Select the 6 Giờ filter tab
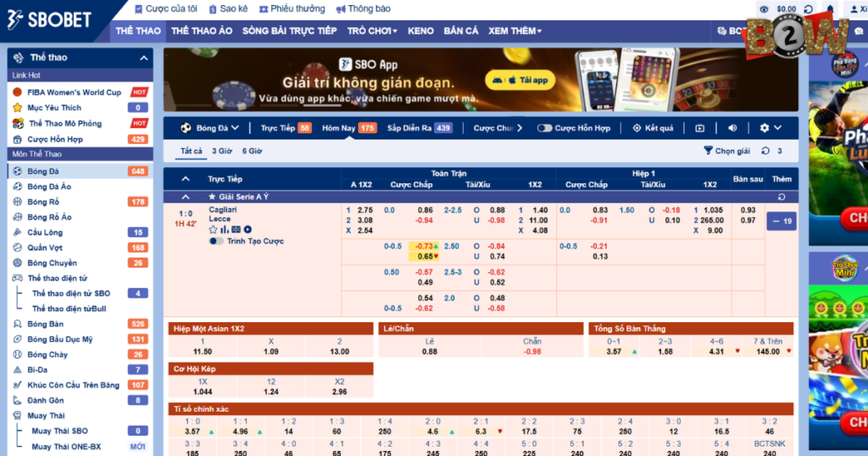Screen dimensions: 868x456 pyautogui.click(x=252, y=151)
